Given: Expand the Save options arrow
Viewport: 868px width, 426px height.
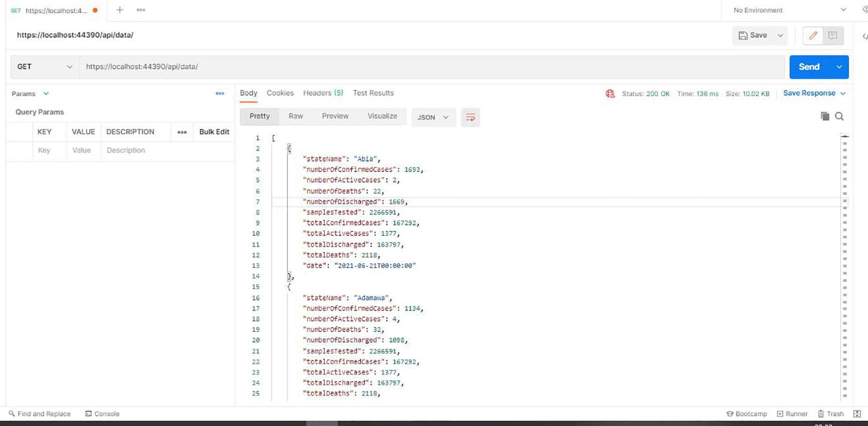Looking at the screenshot, I should (x=780, y=35).
